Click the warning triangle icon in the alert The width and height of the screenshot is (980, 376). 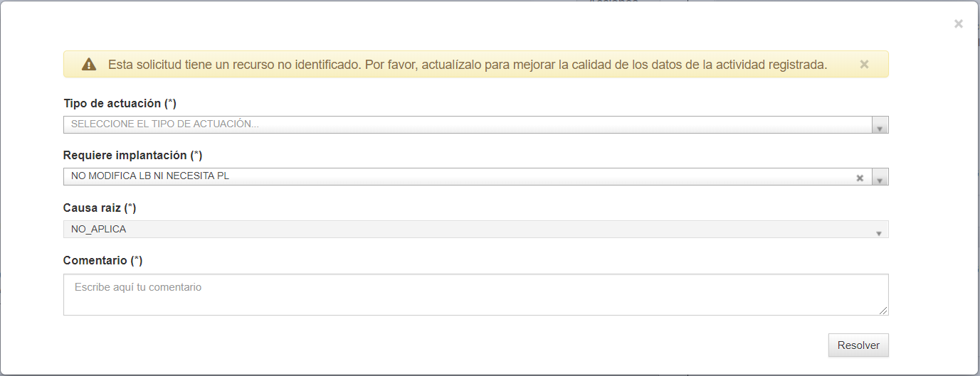[x=89, y=64]
